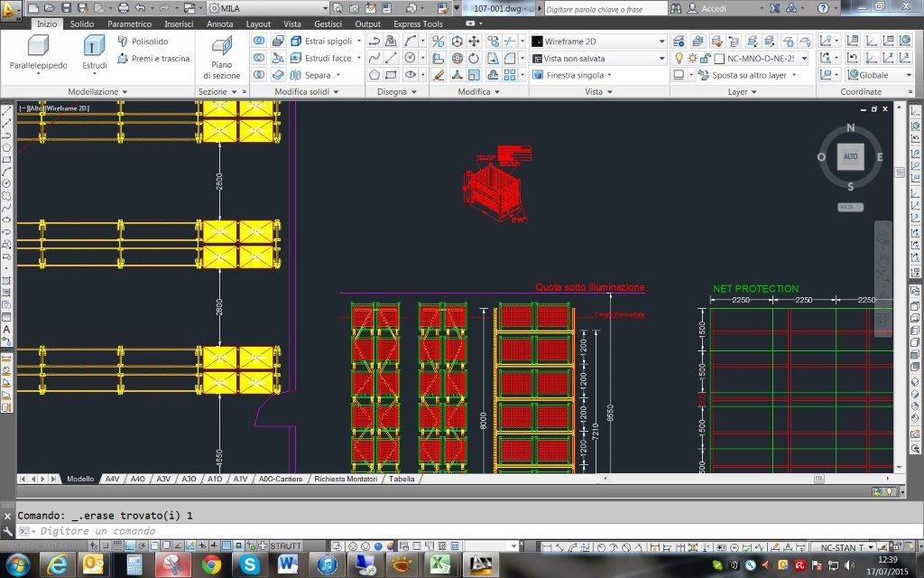Toggle the layer lock padlock icon

705,59
